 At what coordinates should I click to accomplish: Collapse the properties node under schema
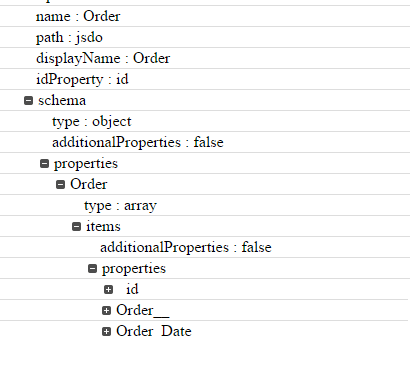tap(44, 163)
